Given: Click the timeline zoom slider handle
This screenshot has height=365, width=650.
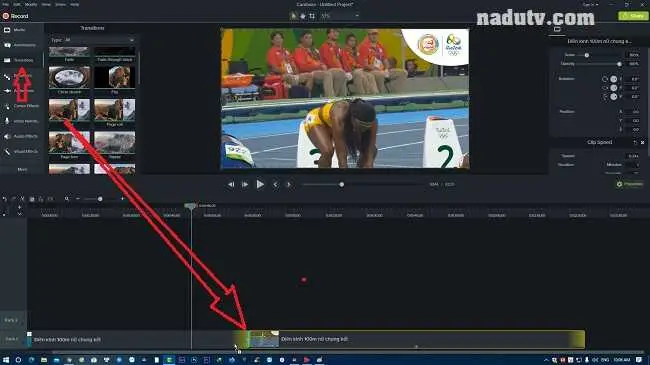Looking at the screenshot, I should click(x=100, y=199).
